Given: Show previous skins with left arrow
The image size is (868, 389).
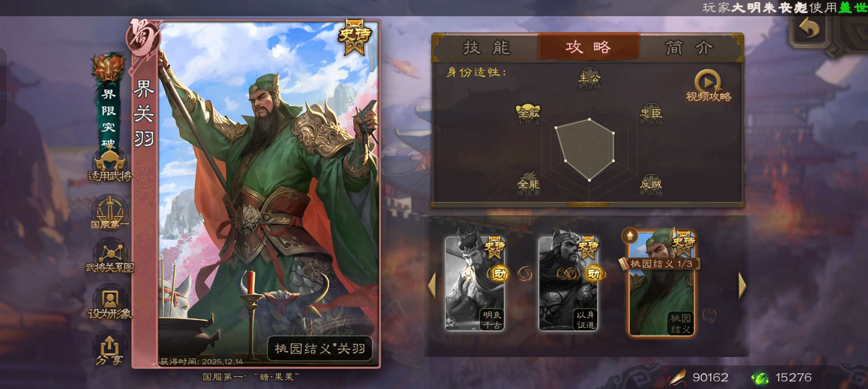Looking at the screenshot, I should coord(432,285).
